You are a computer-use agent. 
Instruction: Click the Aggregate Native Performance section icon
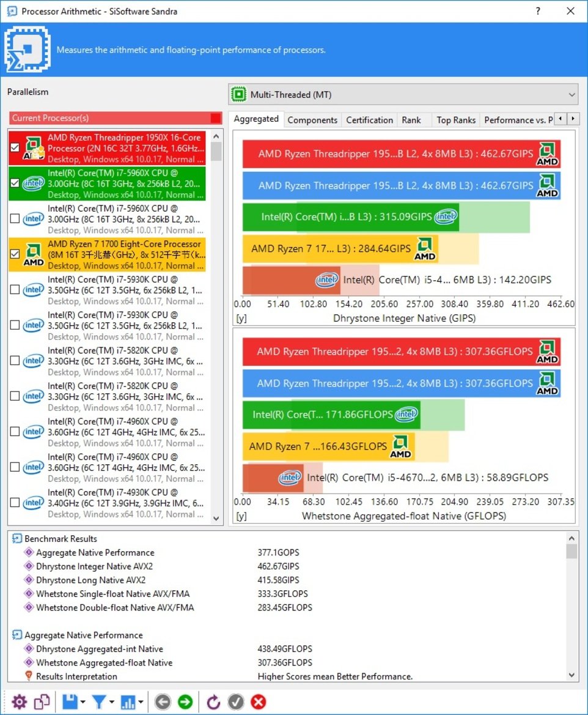pos(17,635)
